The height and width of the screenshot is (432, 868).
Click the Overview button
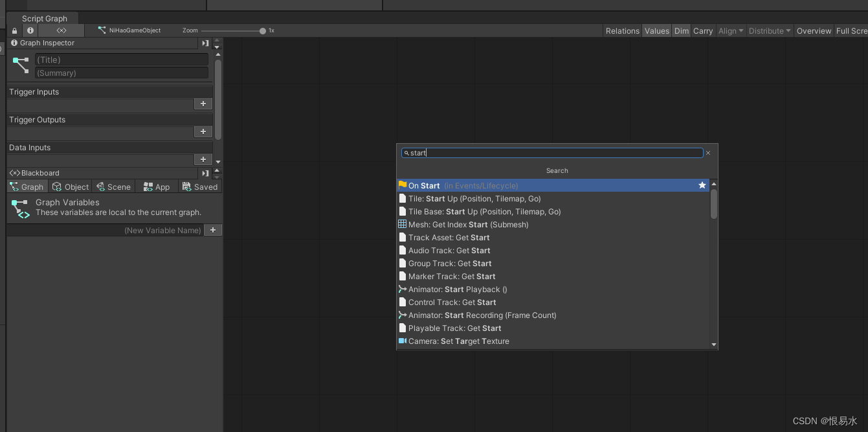pos(814,30)
